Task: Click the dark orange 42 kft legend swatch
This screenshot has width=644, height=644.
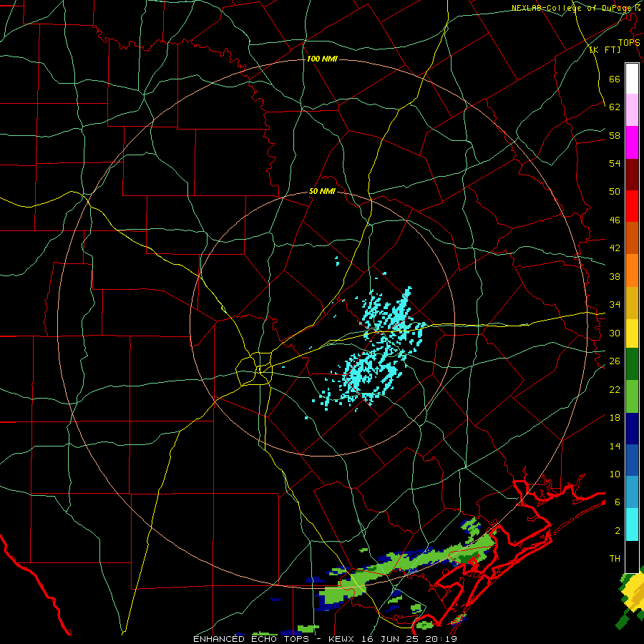Action: coord(632,238)
